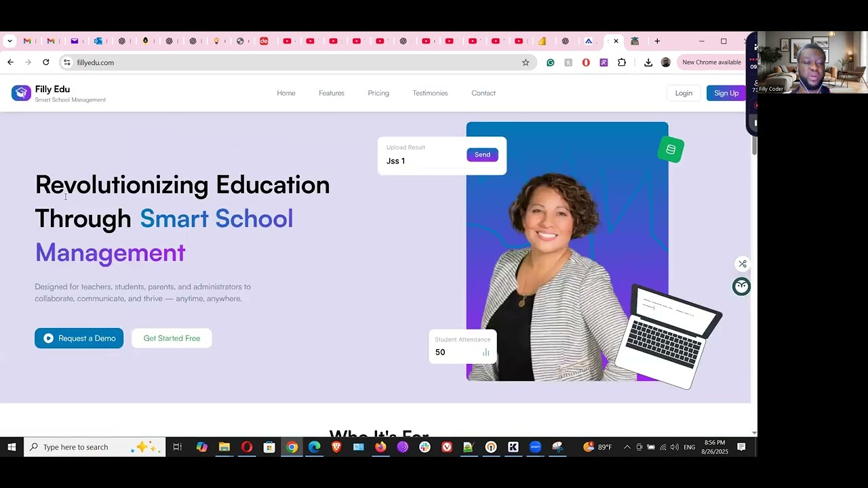This screenshot has width=868, height=488.
Task: Click the 'Smart School Management' tagline under logo
Action: tap(71, 100)
